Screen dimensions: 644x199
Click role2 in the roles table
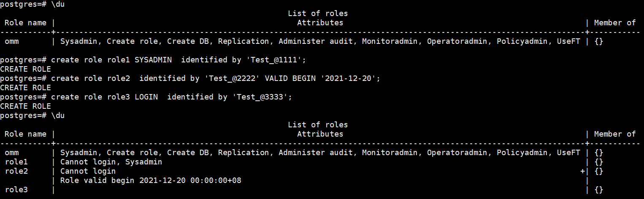pos(16,171)
